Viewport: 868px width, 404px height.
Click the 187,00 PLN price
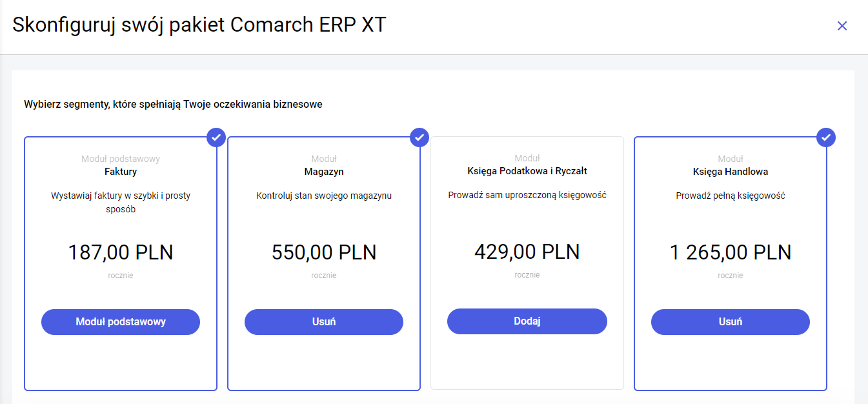121,252
